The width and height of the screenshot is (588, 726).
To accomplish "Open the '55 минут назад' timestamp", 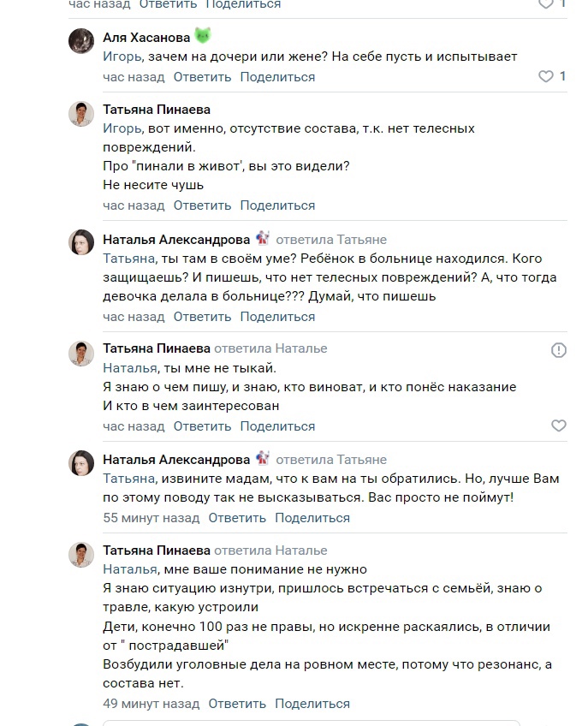I will click(x=151, y=518).
